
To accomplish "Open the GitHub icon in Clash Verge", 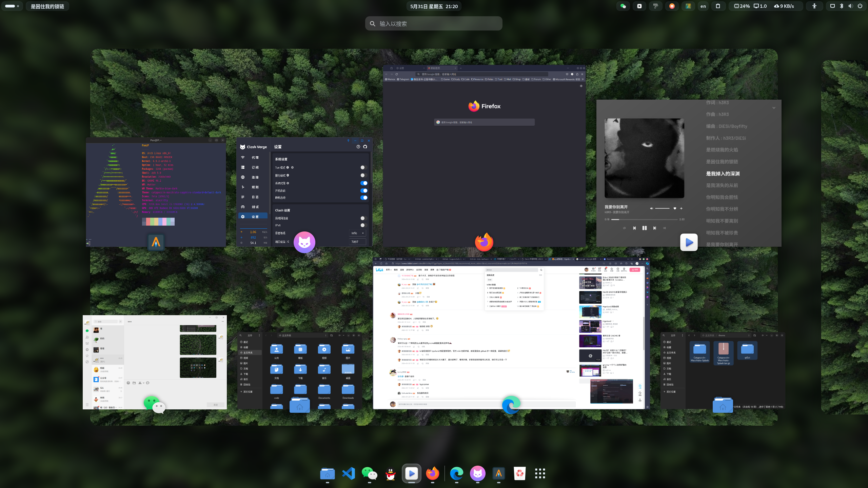I will (365, 147).
